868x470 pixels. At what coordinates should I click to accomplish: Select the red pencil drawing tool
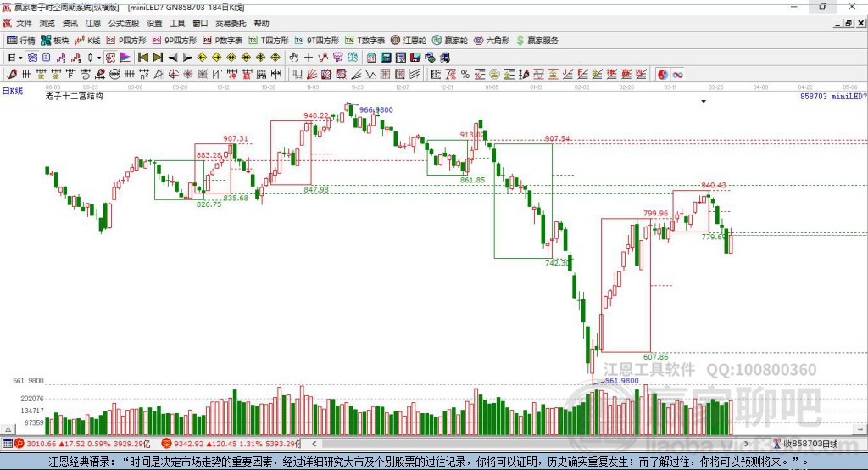pyautogui.click(x=12, y=74)
